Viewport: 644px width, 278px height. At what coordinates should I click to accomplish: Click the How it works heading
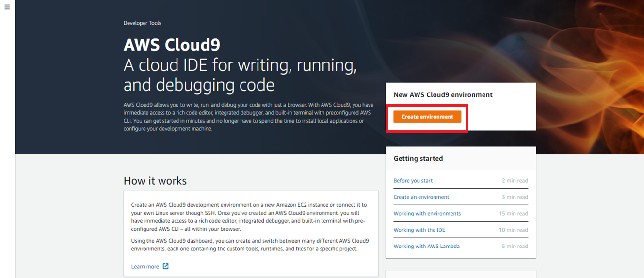pyautogui.click(x=155, y=181)
